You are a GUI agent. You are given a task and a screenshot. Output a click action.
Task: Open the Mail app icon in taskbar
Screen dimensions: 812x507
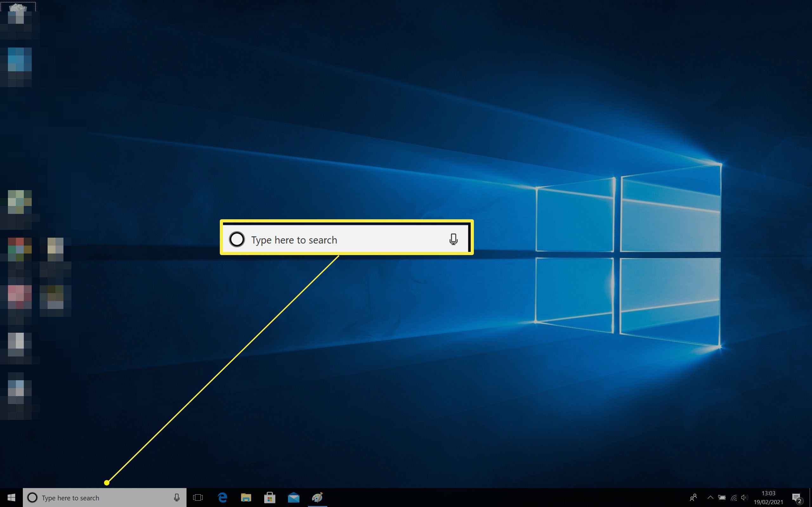coord(293,497)
